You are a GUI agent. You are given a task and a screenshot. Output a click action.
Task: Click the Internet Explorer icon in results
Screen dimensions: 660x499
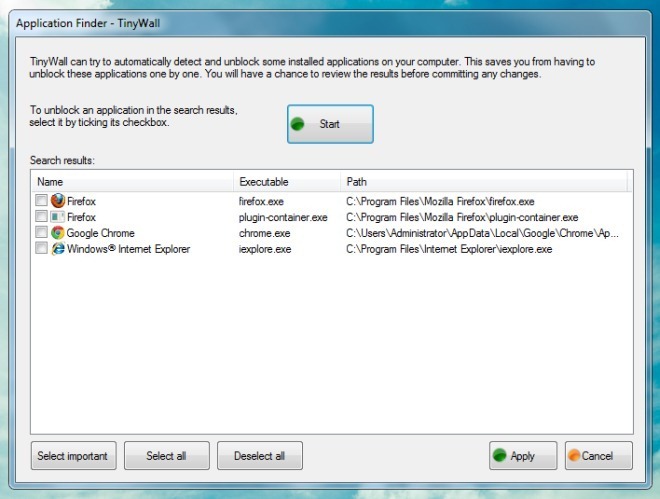point(58,249)
